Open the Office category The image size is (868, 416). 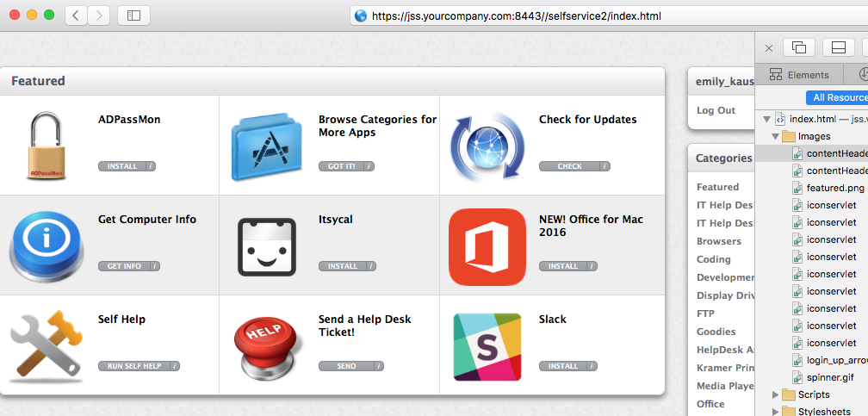[710, 404]
